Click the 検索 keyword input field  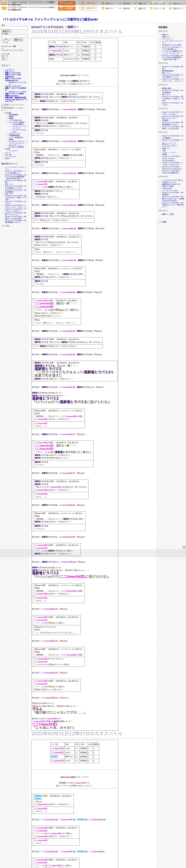[x=14, y=28]
